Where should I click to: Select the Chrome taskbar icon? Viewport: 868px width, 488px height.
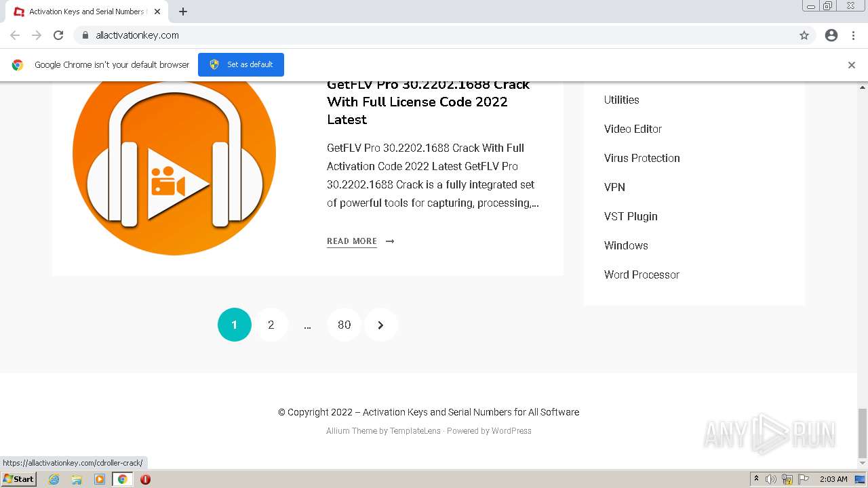coord(122,479)
